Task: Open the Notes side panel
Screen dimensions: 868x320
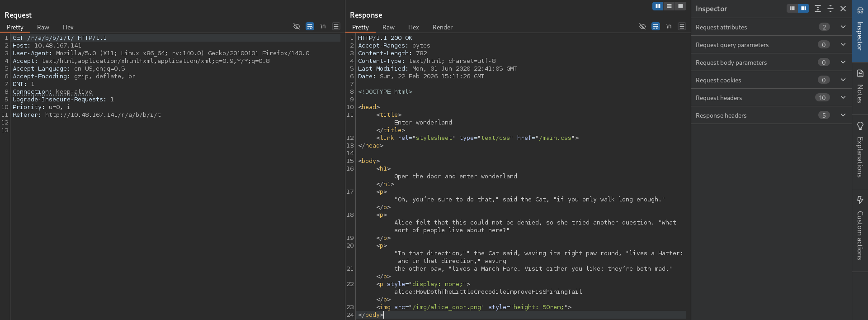Action: 860,87
